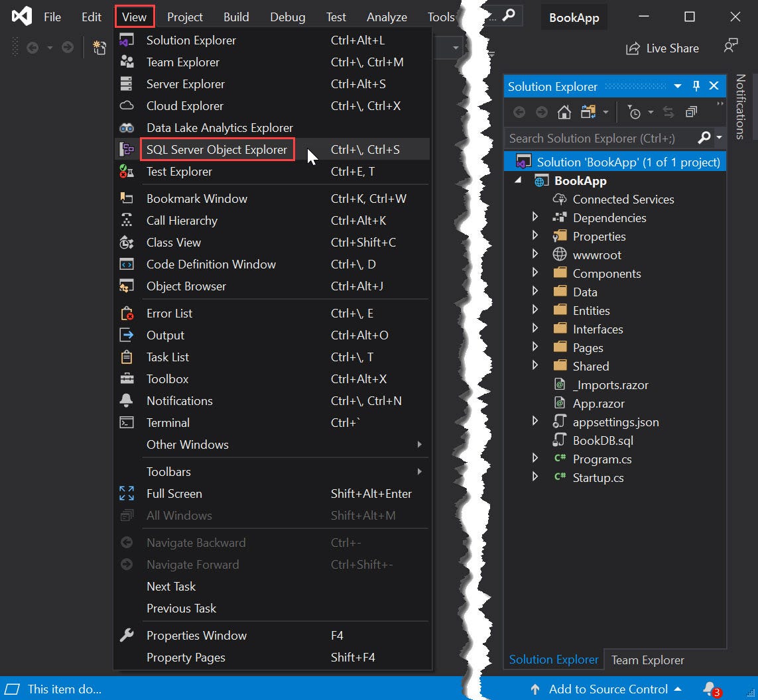The width and height of the screenshot is (758, 700).
Task: Toggle auto-hide with the Solution Explorer pin
Action: [x=695, y=86]
